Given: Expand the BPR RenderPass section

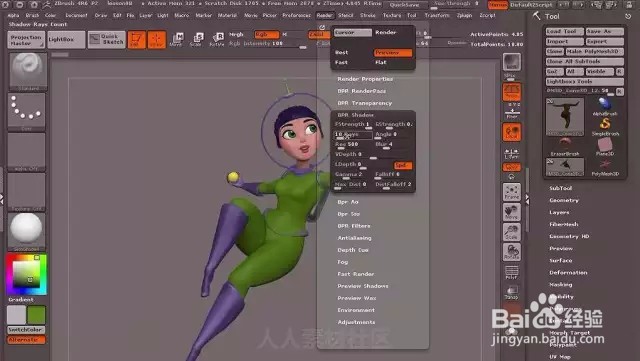Looking at the screenshot, I should pyautogui.click(x=362, y=91).
